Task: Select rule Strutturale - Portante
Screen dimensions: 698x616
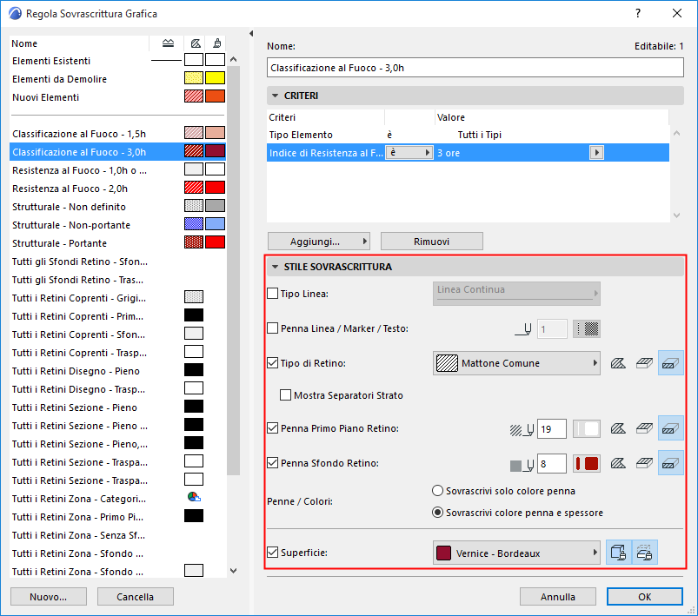Action: [x=117, y=243]
